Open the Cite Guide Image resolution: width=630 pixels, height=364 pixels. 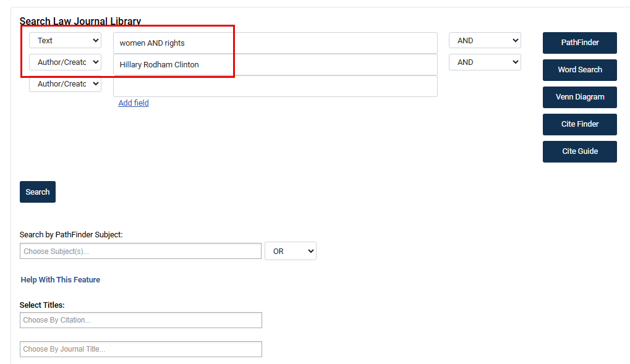coord(579,151)
